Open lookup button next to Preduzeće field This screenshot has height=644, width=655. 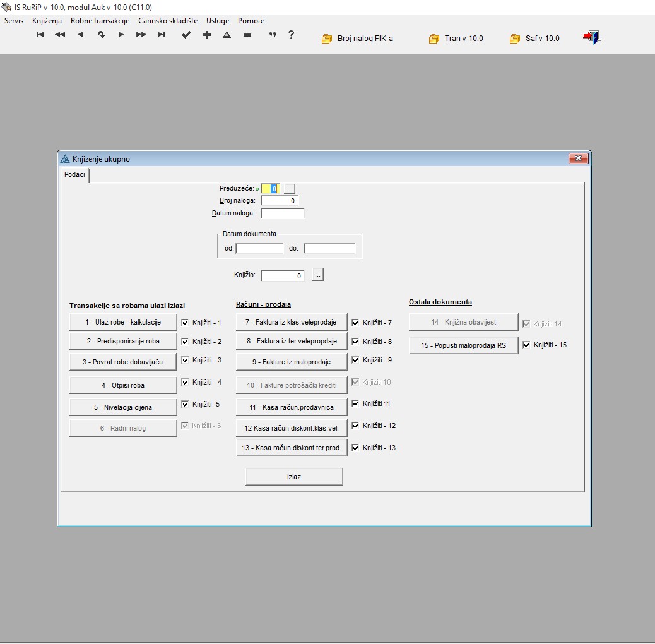click(x=289, y=189)
